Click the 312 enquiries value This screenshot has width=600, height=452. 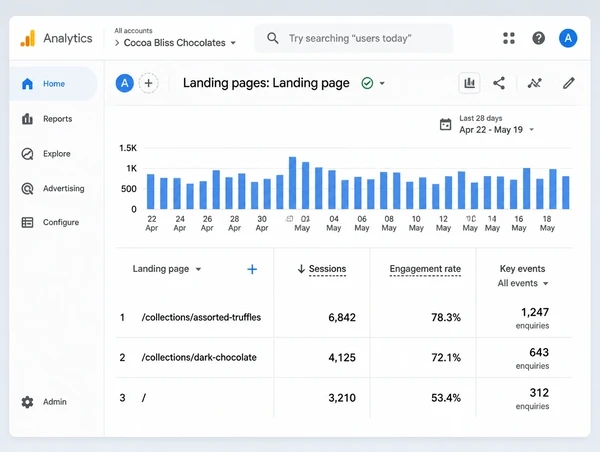pos(539,393)
